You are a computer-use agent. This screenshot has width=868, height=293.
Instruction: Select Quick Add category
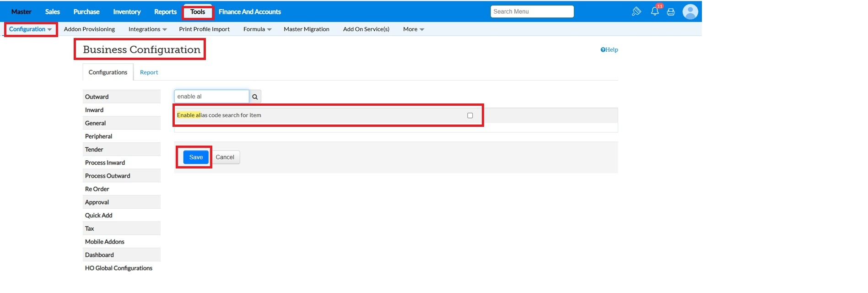click(122, 215)
